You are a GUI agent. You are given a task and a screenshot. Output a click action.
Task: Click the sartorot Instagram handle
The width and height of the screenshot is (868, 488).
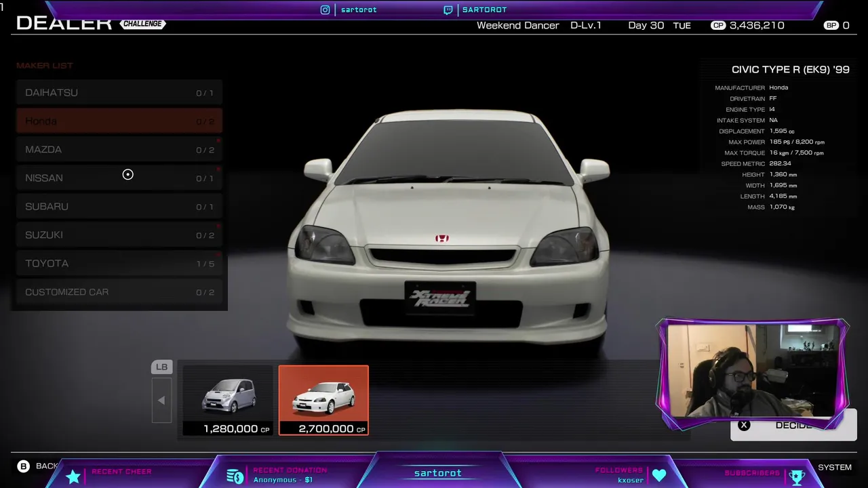pos(359,9)
